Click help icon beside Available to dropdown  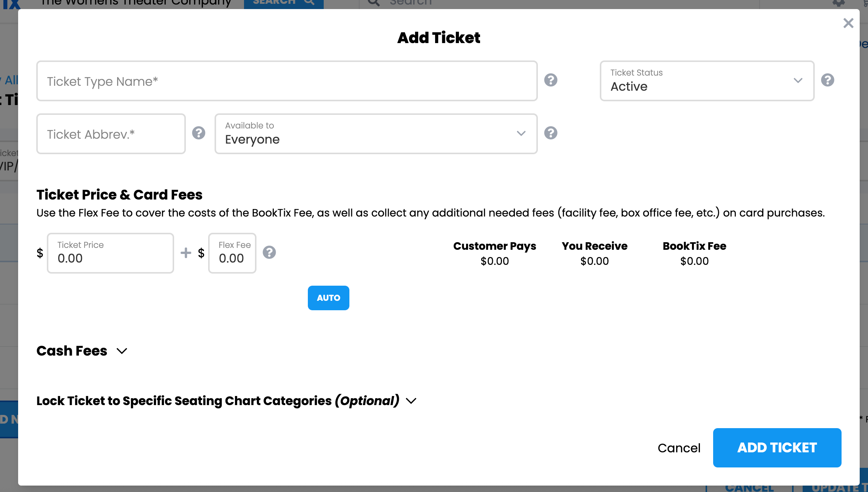[551, 133]
